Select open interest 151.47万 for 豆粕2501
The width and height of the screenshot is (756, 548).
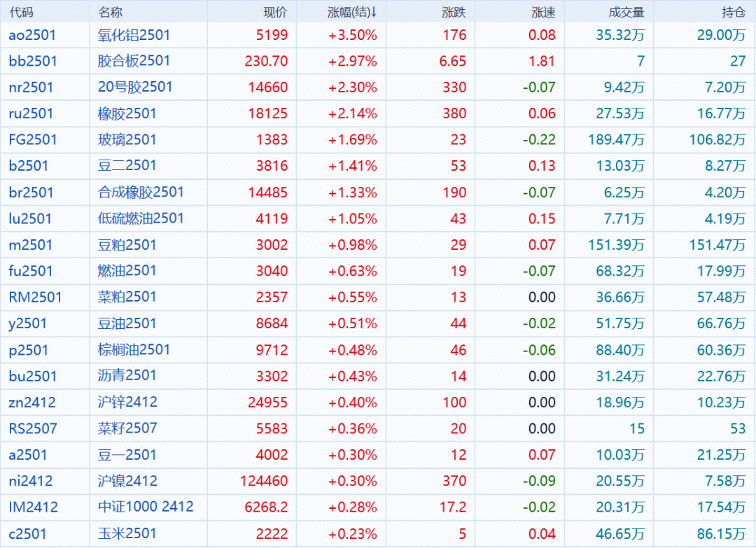point(717,245)
